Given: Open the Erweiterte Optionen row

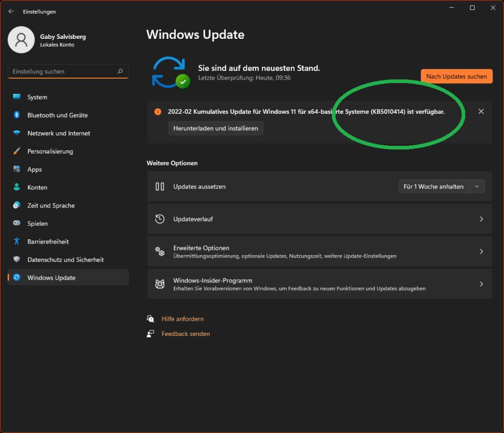Looking at the screenshot, I should pyautogui.click(x=320, y=251).
